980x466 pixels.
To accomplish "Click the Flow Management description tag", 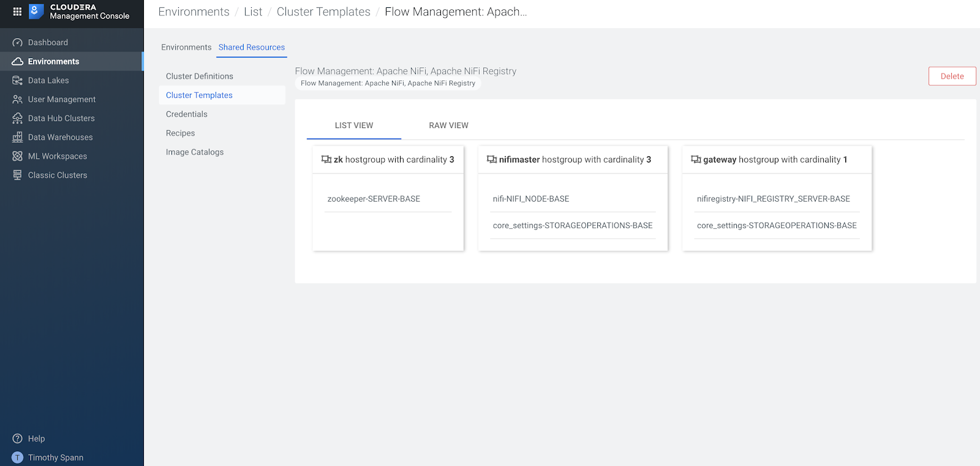I will click(x=388, y=83).
